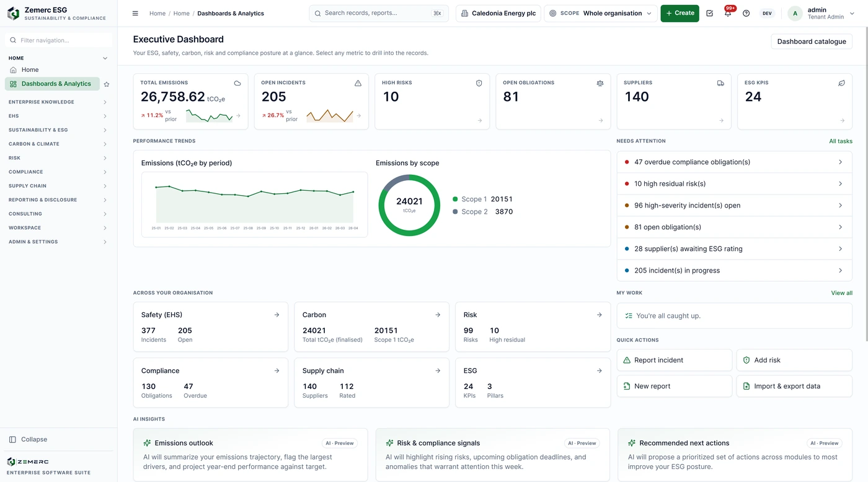Click leaf icon on ESG KPIs card
868x482 pixels.
click(x=841, y=83)
